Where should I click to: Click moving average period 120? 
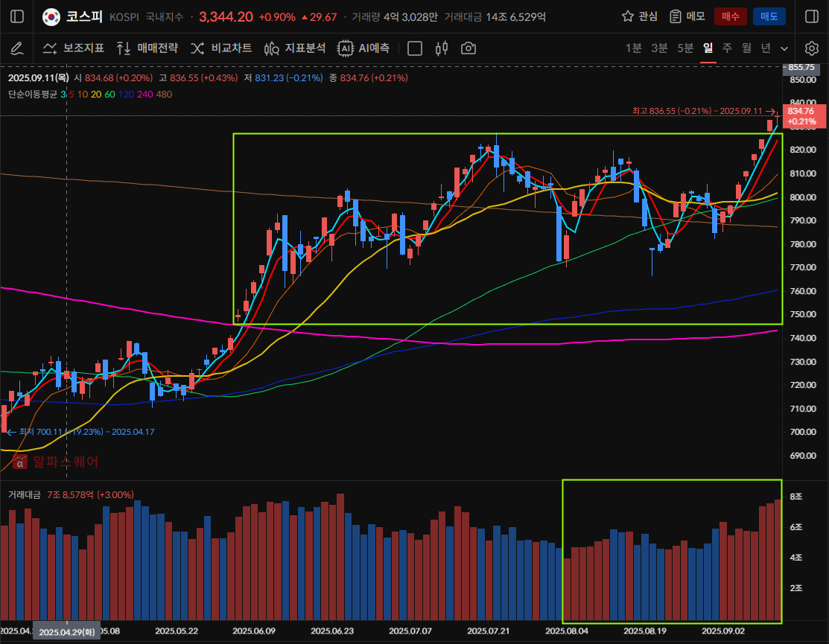[126, 94]
